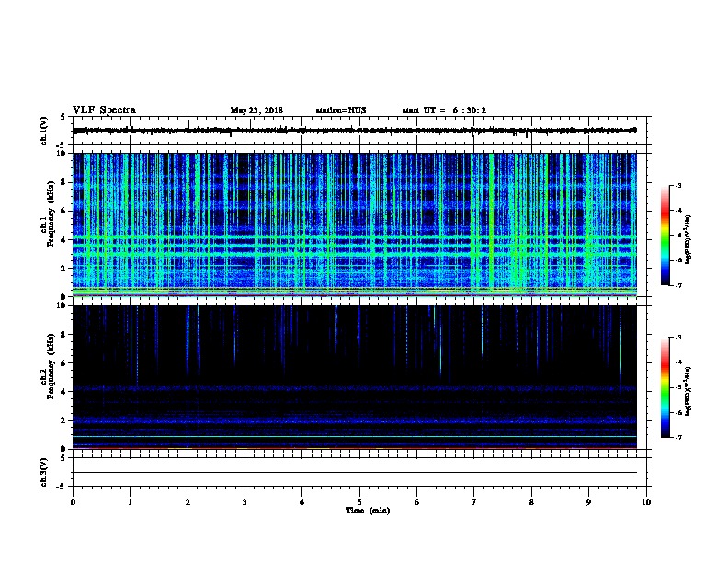The width and height of the screenshot is (728, 563).
Task: Click the time axis tick label '10'
Action: point(646,502)
